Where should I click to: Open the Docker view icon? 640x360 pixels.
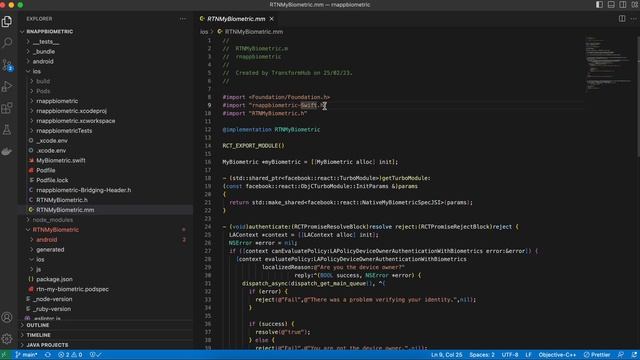(7, 151)
